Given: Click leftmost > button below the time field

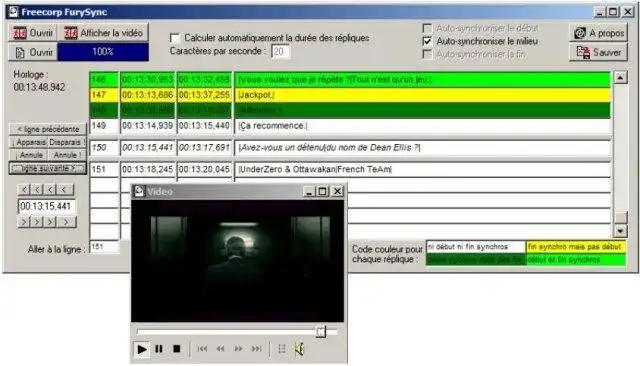Looking at the screenshot, I should click(x=24, y=222).
